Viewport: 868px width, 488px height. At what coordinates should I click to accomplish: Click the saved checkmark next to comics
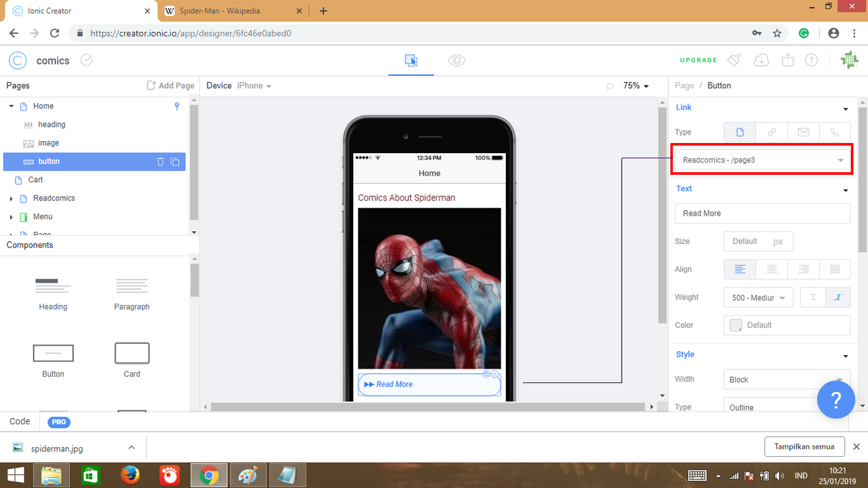pos(86,60)
